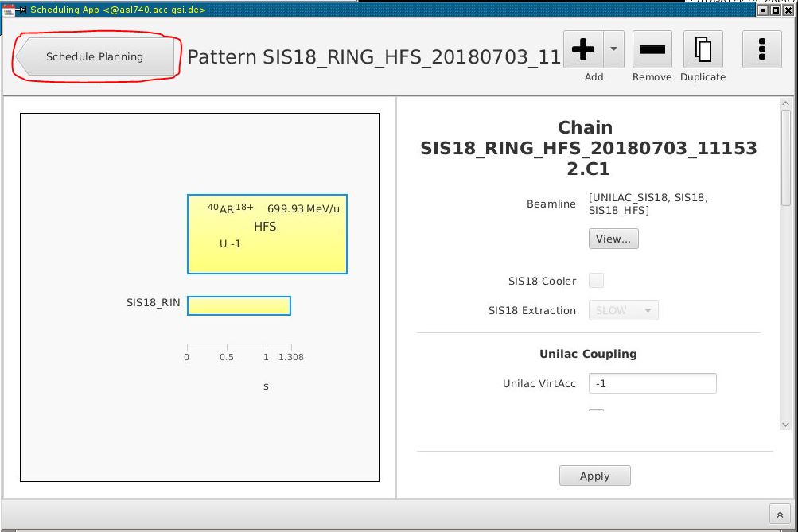Toggle the SIS18 Cooler checkbox
Image resolution: width=798 pixels, height=532 pixels.
point(596,280)
